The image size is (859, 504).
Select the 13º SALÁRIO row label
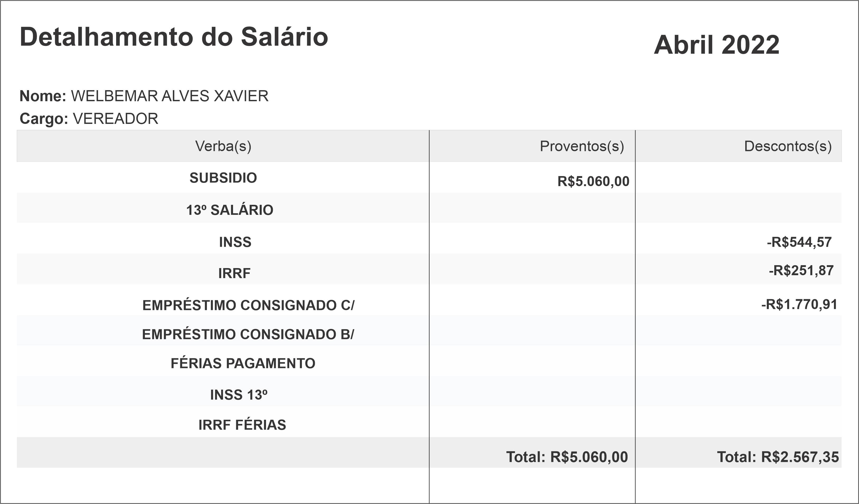coord(229,210)
